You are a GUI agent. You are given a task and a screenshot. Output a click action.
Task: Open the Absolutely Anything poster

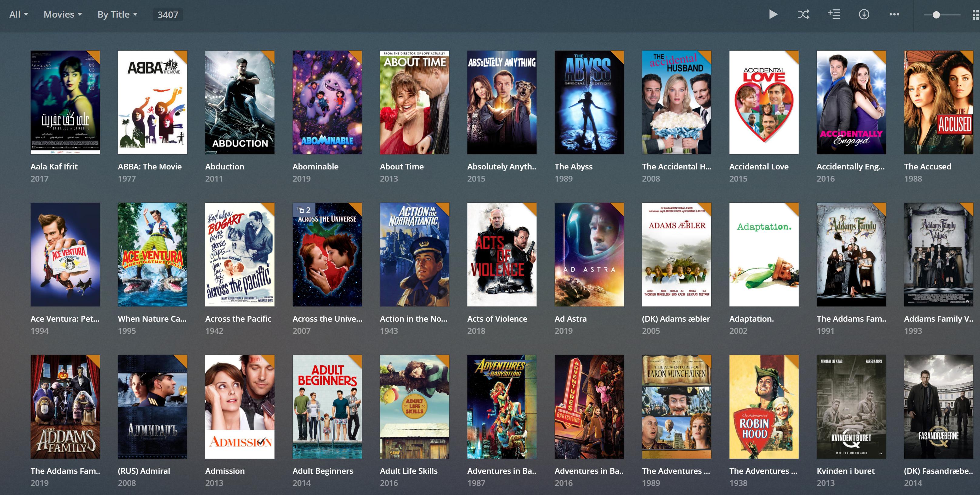[502, 102]
